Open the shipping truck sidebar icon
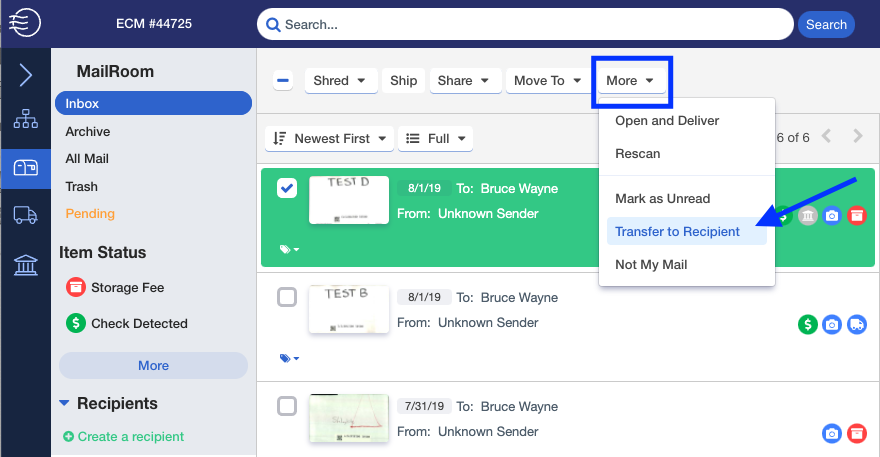This screenshot has height=457, width=880. click(26, 214)
